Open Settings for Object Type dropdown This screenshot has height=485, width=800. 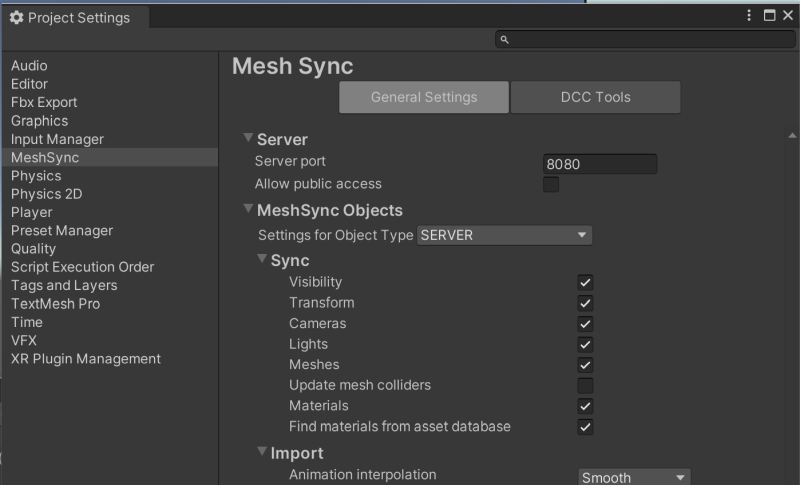(x=504, y=236)
